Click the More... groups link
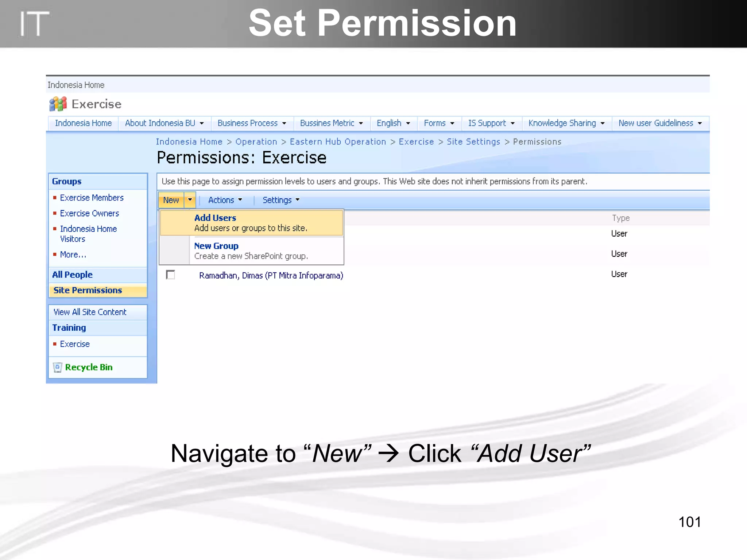The width and height of the screenshot is (747, 560). (x=73, y=254)
